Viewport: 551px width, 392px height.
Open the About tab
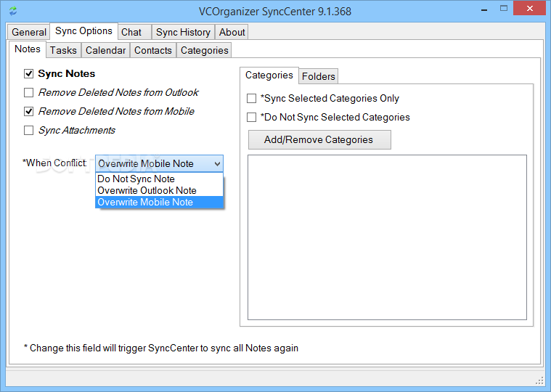coord(232,32)
